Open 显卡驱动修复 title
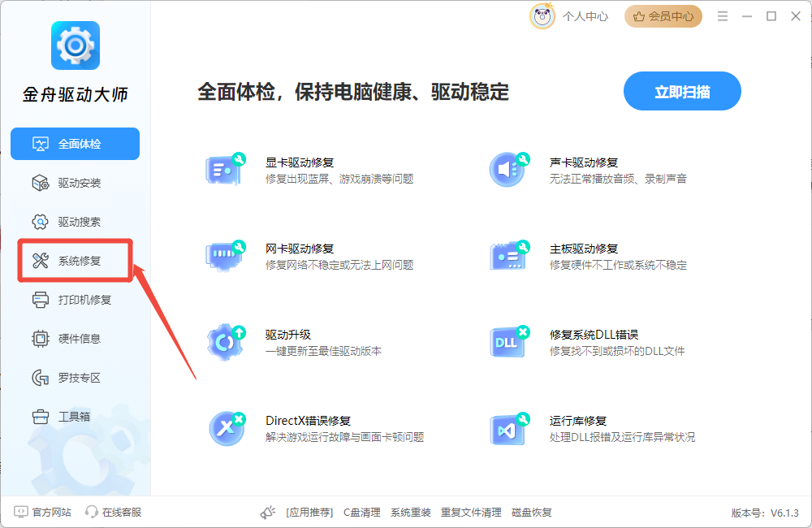Viewport: 812px width, 528px height. point(300,162)
